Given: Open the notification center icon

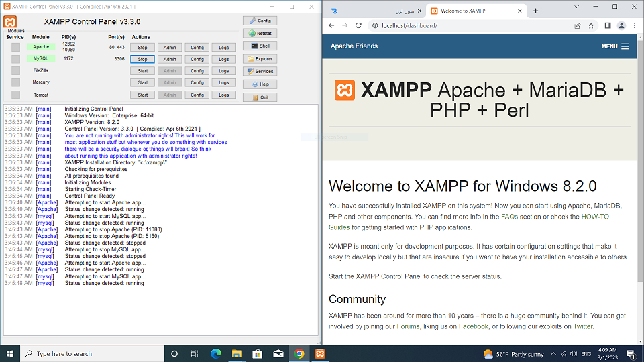Looking at the screenshot, I should click(631, 353).
